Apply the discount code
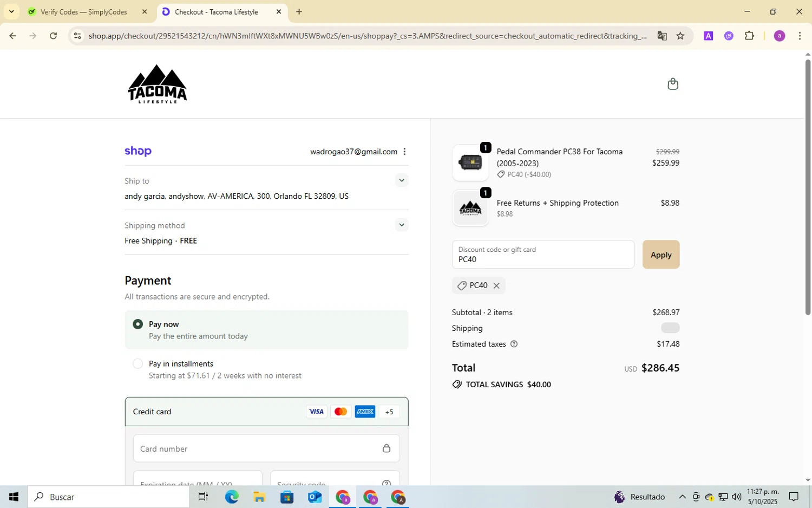Viewport: 812px width, 508px height. pyautogui.click(x=661, y=255)
